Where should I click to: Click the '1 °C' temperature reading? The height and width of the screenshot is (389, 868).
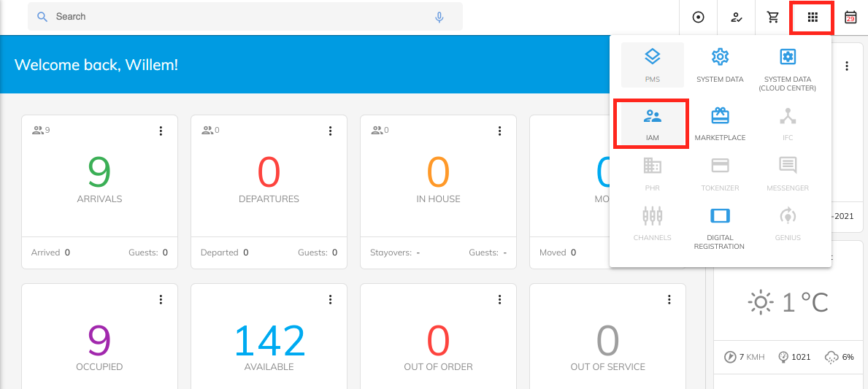click(x=805, y=302)
